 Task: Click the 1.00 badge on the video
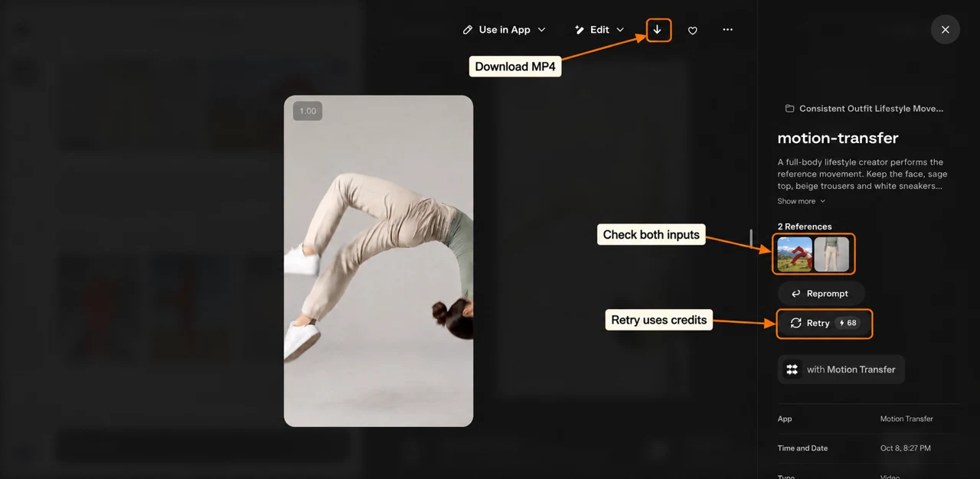click(x=308, y=111)
